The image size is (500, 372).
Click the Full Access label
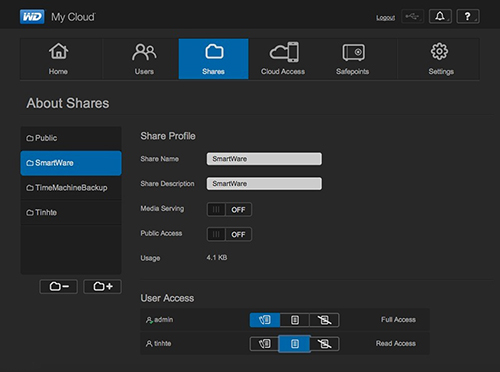tap(398, 320)
